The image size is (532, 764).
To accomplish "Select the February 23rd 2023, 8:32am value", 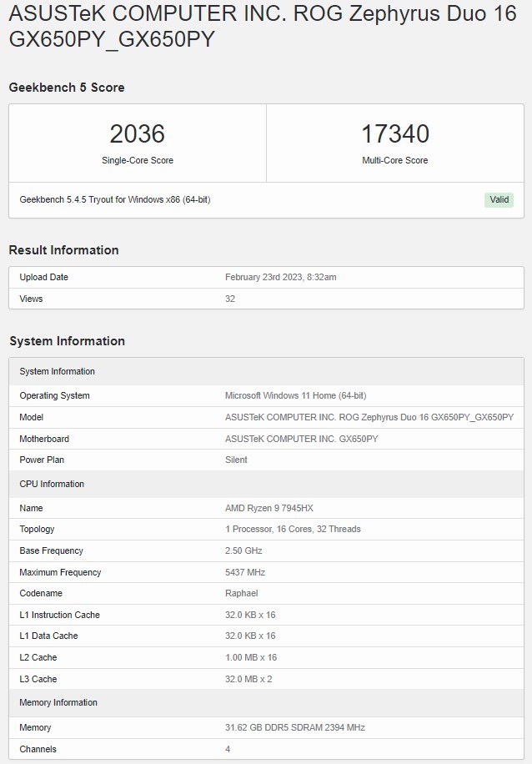I will point(281,277).
